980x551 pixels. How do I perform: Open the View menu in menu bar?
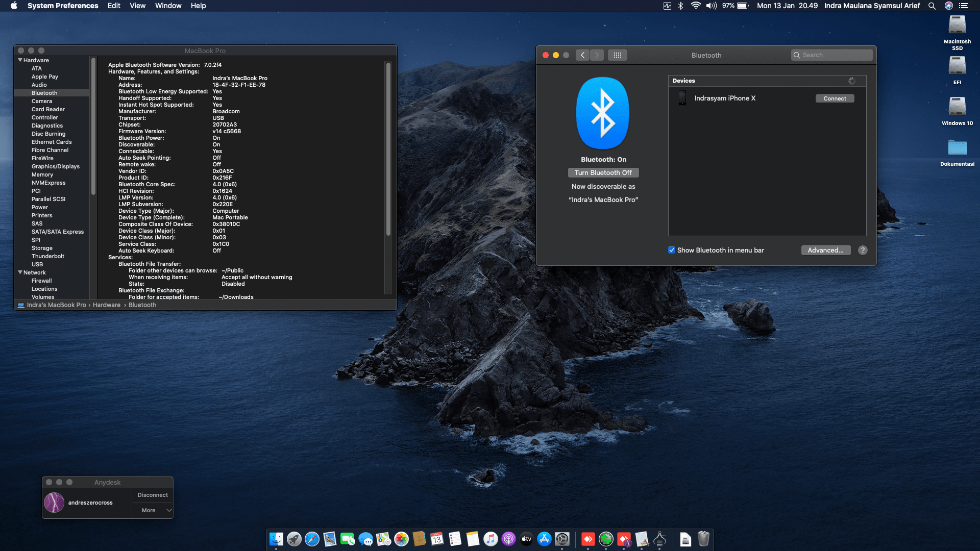point(137,6)
